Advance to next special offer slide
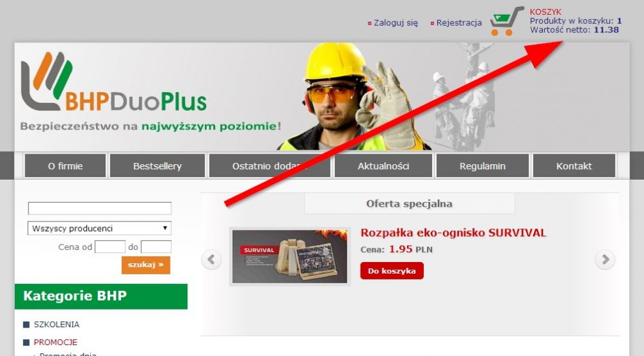644x356 pixels. 605,259
